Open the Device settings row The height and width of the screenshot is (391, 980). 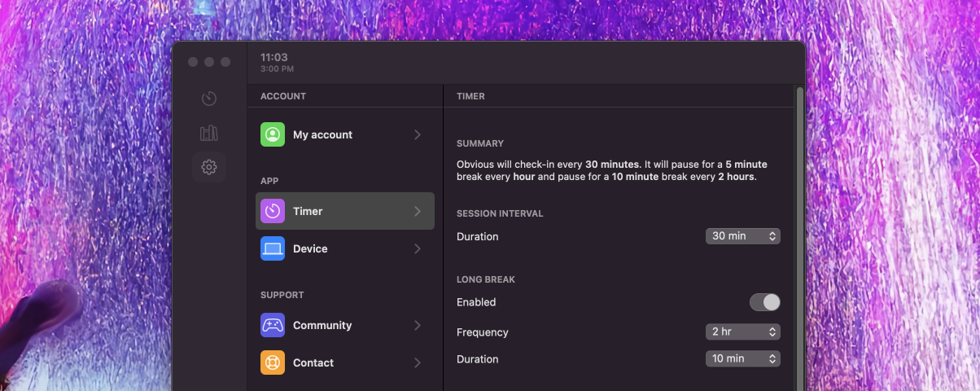tap(345, 248)
